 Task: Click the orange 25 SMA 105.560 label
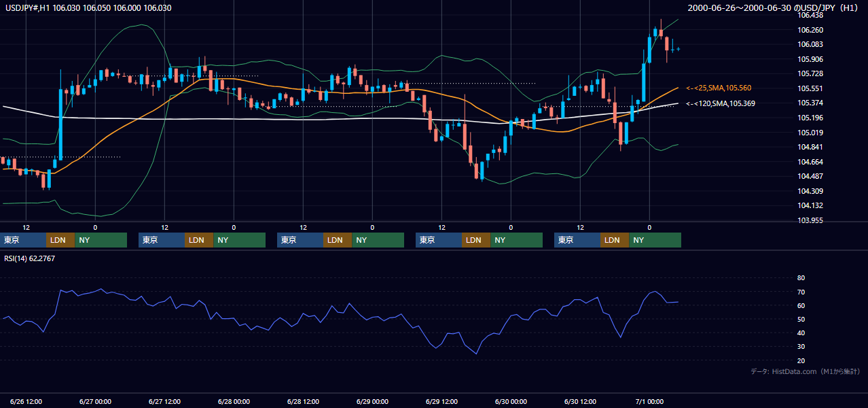(719, 88)
